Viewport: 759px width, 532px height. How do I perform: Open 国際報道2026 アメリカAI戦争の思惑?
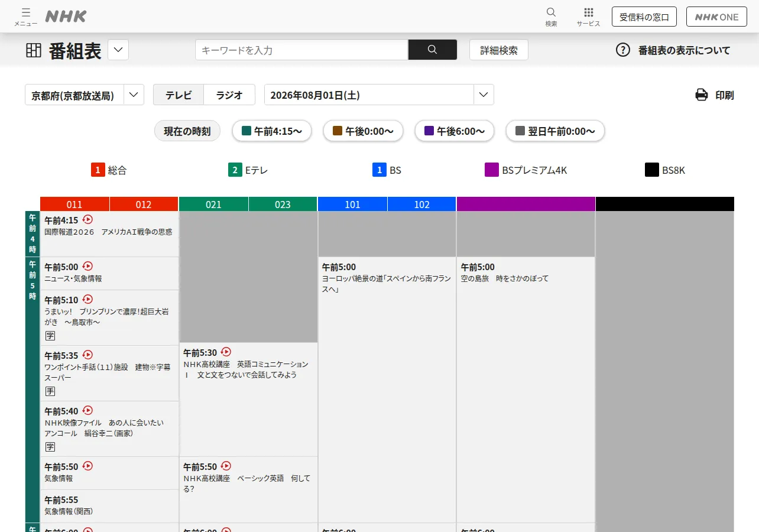[x=109, y=233]
